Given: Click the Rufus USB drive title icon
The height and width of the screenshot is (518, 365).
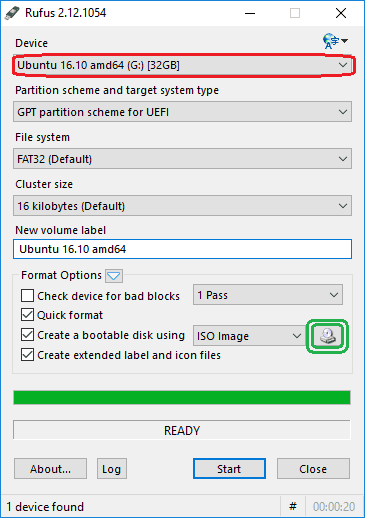Looking at the screenshot, I should [13, 13].
